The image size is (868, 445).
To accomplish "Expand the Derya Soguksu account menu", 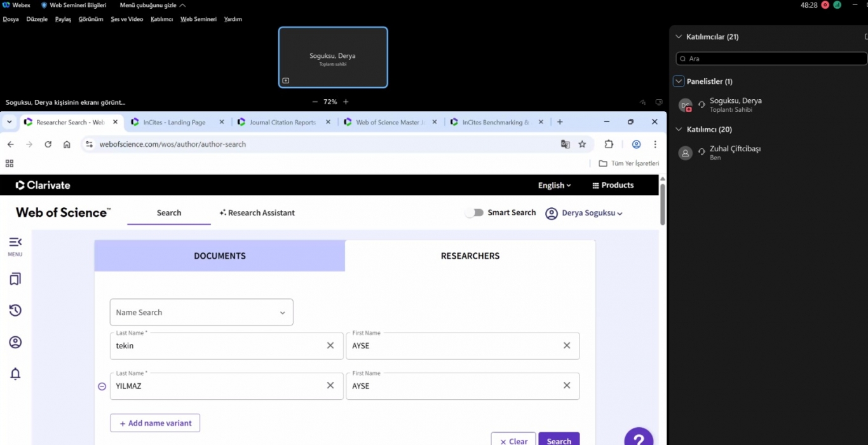I will pyautogui.click(x=584, y=213).
